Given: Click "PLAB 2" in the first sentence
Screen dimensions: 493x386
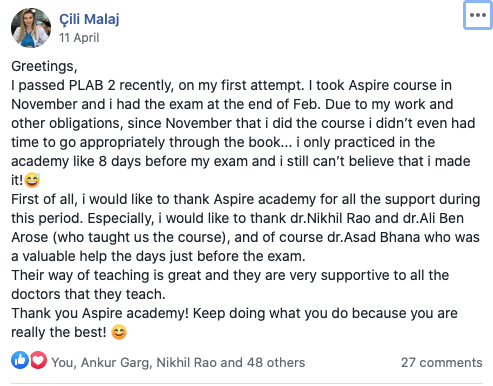Looking at the screenshot, I should 92,85.
